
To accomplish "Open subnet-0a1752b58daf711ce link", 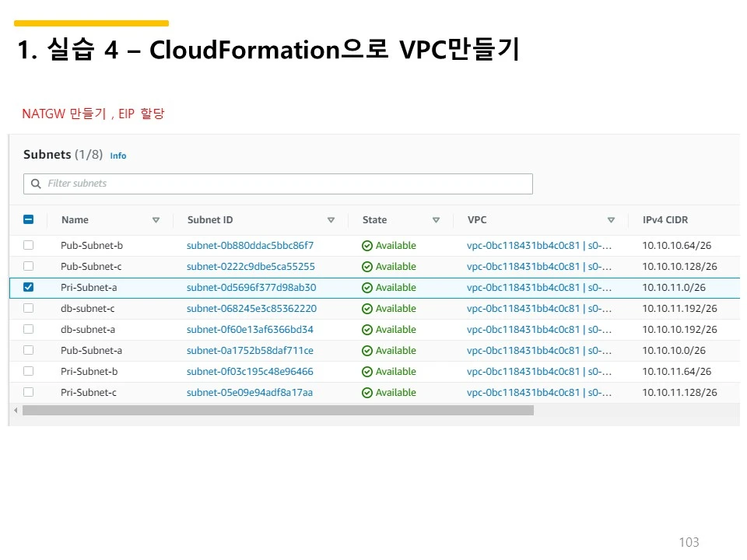I will [250, 351].
